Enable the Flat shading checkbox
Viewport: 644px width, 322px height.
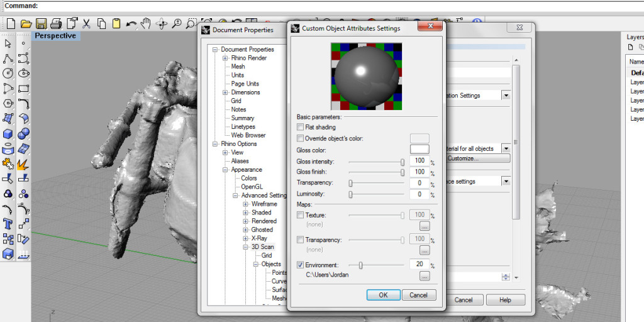300,127
